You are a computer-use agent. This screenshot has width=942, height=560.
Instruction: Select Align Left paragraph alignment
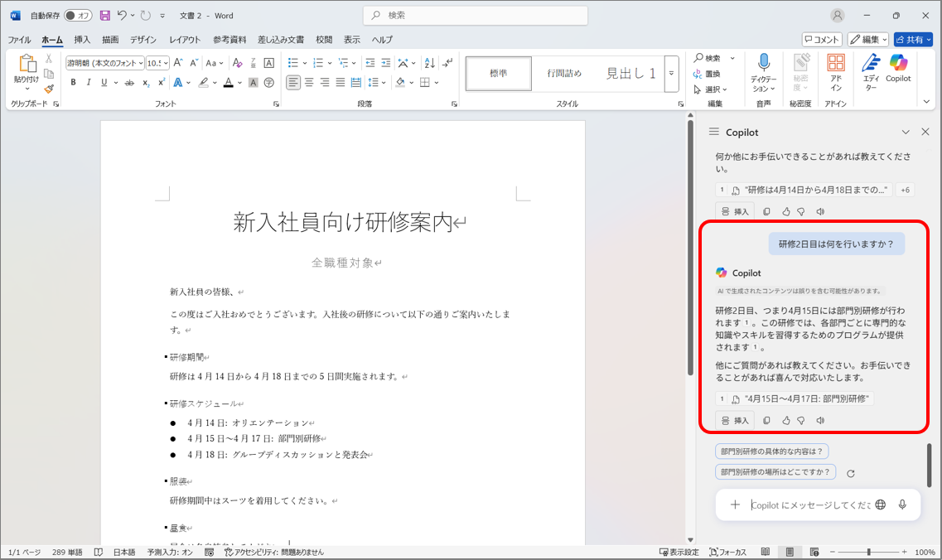(292, 82)
